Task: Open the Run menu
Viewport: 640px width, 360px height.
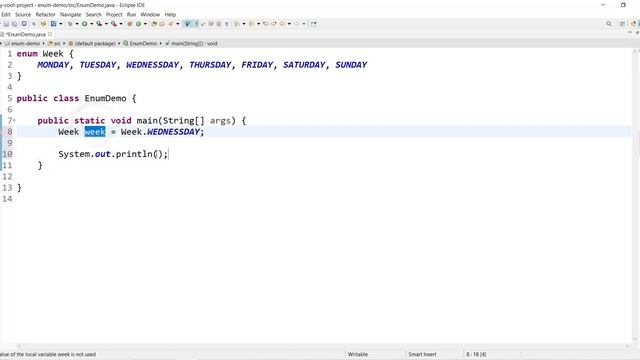Action: pyautogui.click(x=131, y=14)
